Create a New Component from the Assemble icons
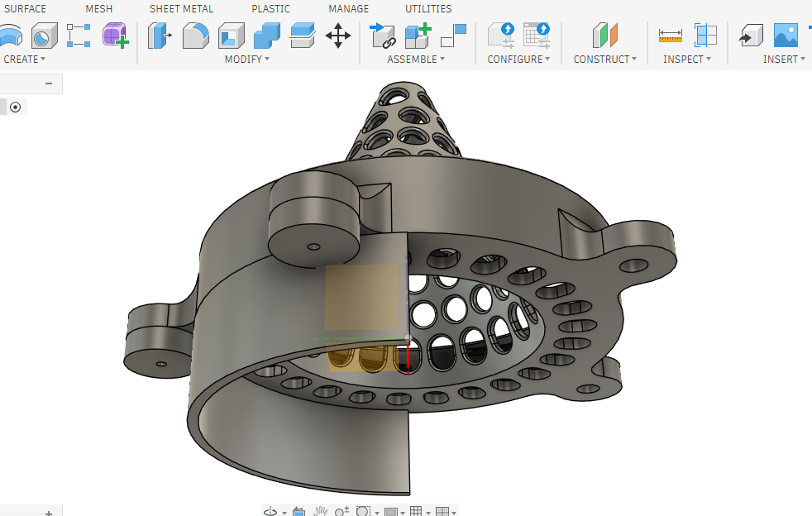This screenshot has height=516, width=812. (x=418, y=36)
